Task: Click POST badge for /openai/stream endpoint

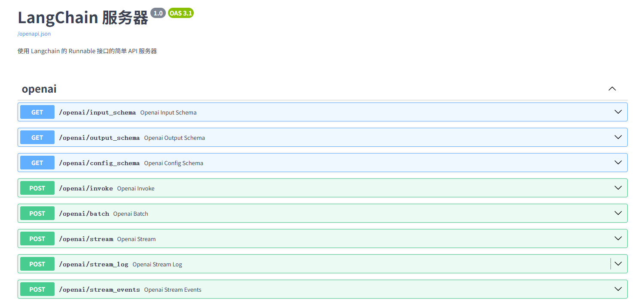Action: tap(37, 239)
